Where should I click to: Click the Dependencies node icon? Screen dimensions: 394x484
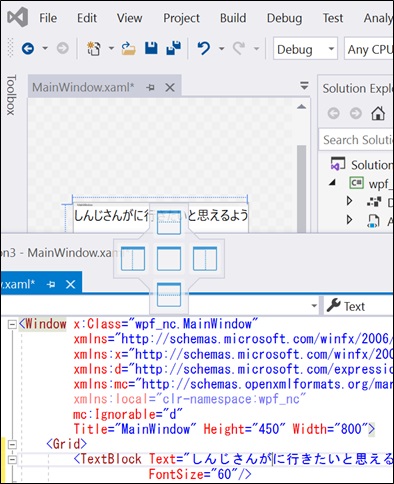pos(374,202)
